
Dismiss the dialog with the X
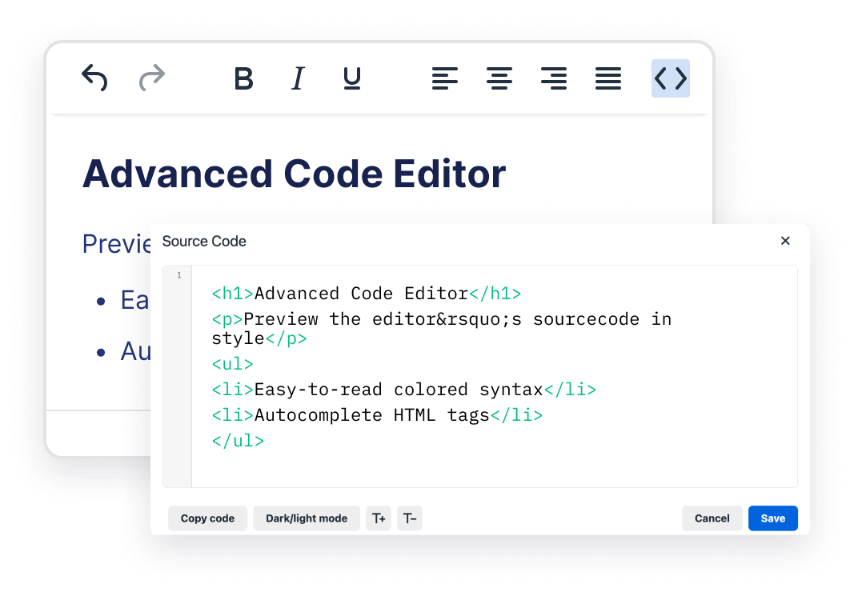coord(785,241)
